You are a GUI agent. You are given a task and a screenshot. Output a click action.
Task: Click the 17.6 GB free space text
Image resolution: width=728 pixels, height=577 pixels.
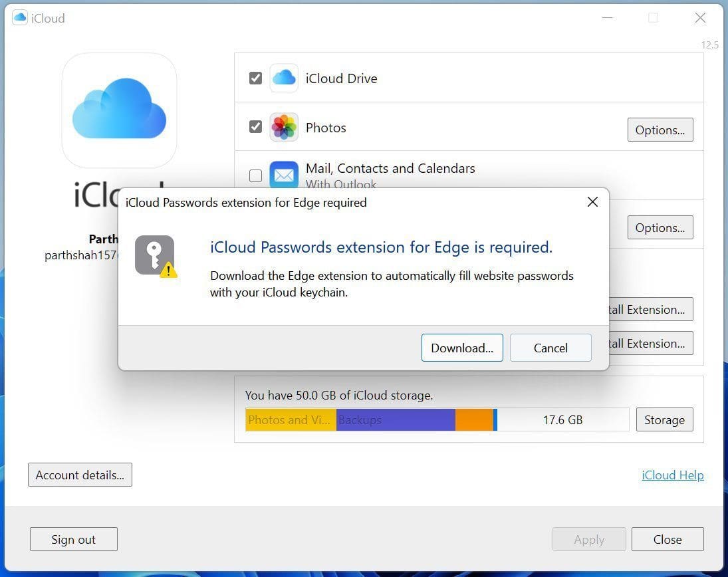pyautogui.click(x=562, y=420)
